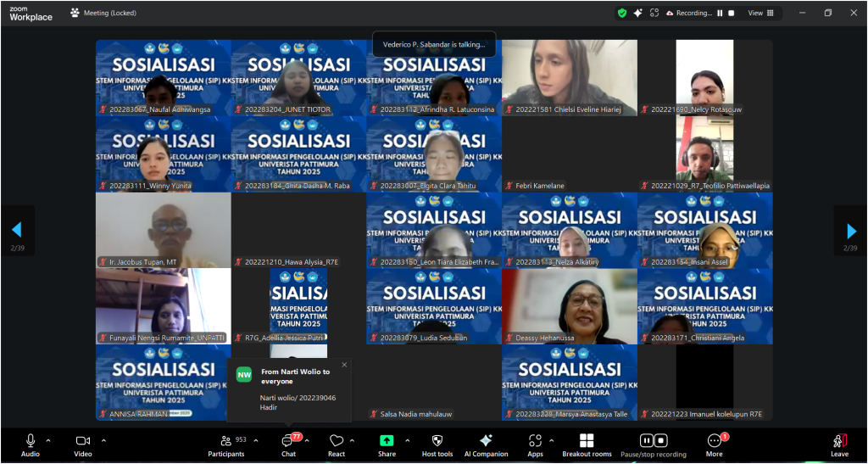Pause recording in the top bar
This screenshot has width=868, height=464.
click(x=721, y=13)
